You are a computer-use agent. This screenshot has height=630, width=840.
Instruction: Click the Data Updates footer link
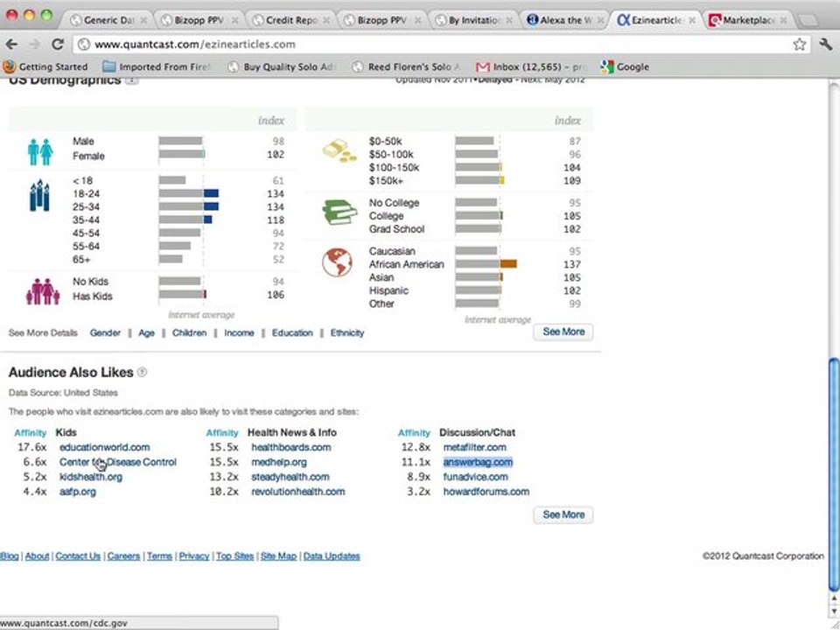click(332, 556)
